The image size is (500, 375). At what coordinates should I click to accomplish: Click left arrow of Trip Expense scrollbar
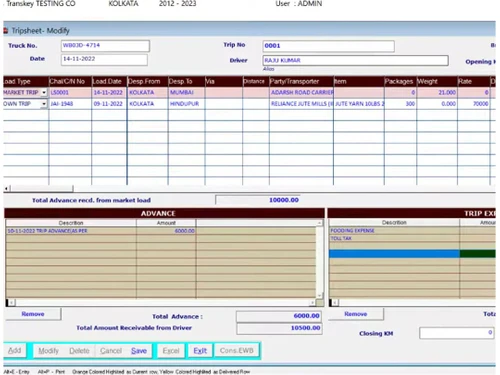click(x=335, y=303)
